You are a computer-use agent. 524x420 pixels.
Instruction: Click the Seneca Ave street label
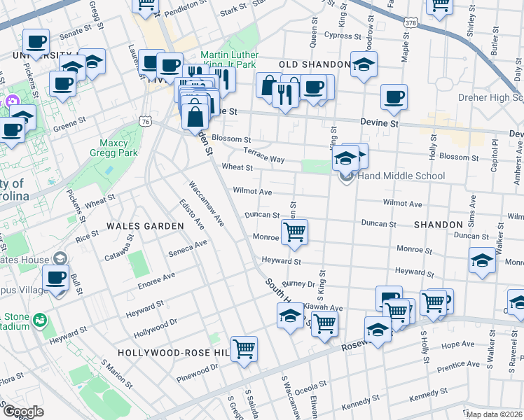188,248
